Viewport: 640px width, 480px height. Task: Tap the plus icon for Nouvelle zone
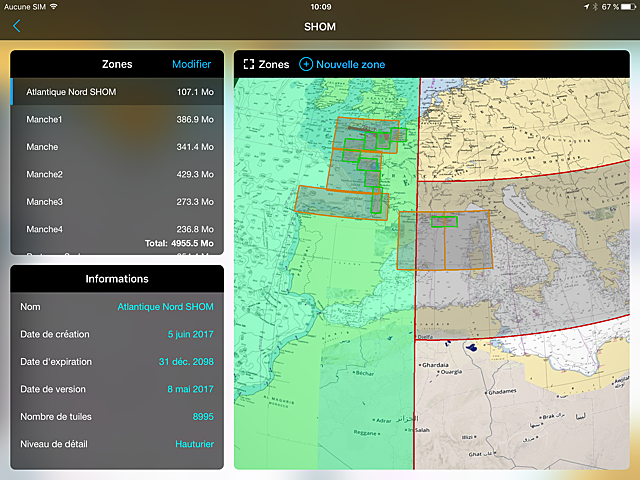pos(306,64)
